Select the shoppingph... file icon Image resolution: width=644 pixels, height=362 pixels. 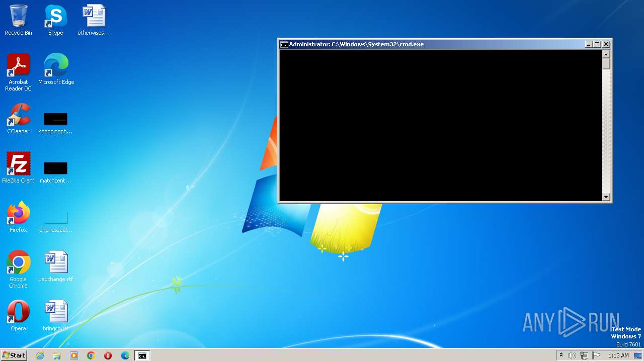pos(55,123)
